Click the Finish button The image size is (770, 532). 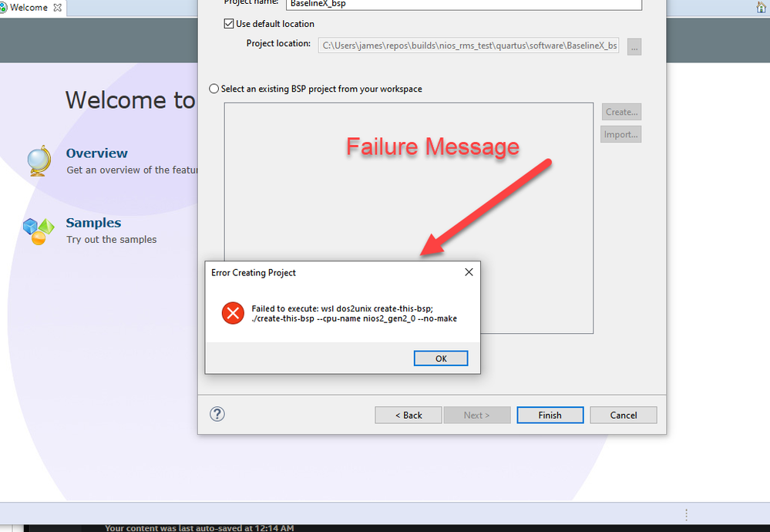click(550, 415)
